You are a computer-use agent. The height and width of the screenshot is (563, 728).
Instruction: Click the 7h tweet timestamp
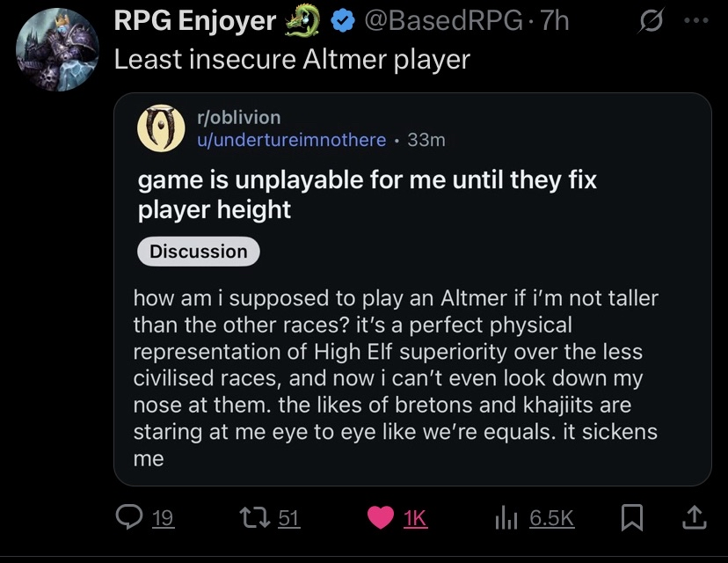554,21
